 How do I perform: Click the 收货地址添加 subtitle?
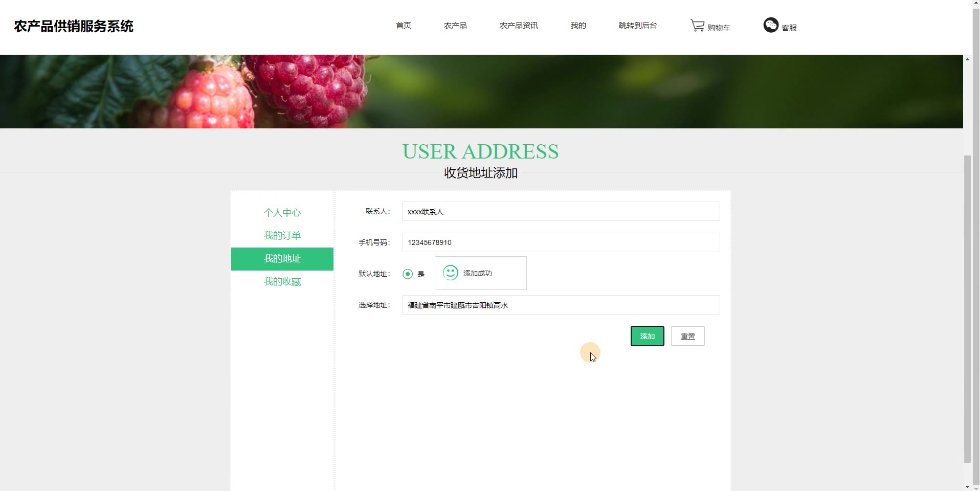(x=481, y=173)
